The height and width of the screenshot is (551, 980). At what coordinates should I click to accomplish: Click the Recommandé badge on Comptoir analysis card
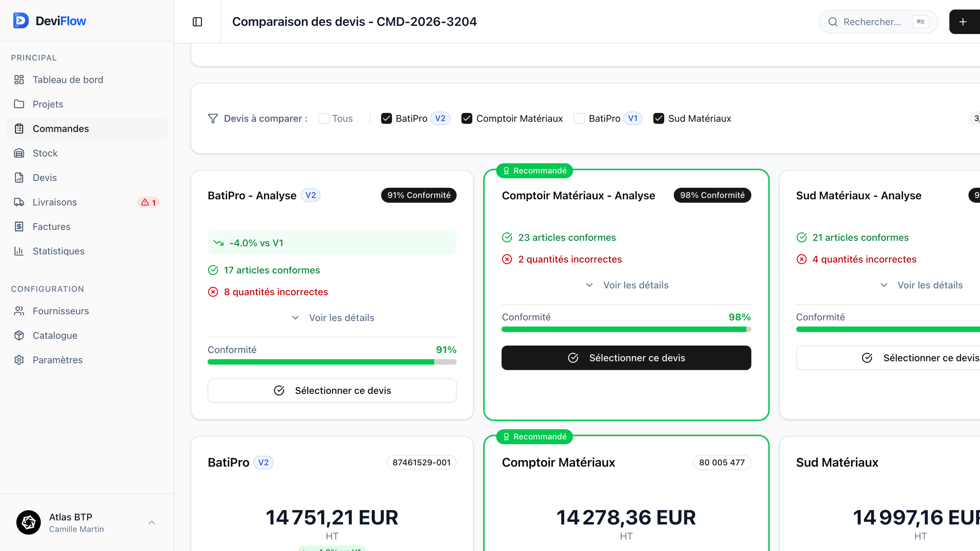click(535, 171)
